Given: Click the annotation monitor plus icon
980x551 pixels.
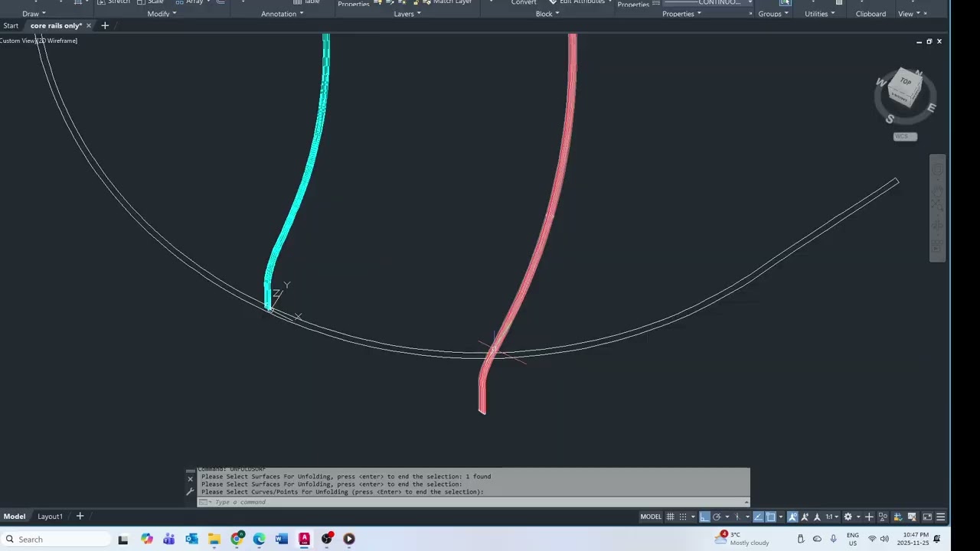Looking at the screenshot, I should pyautogui.click(x=869, y=517).
